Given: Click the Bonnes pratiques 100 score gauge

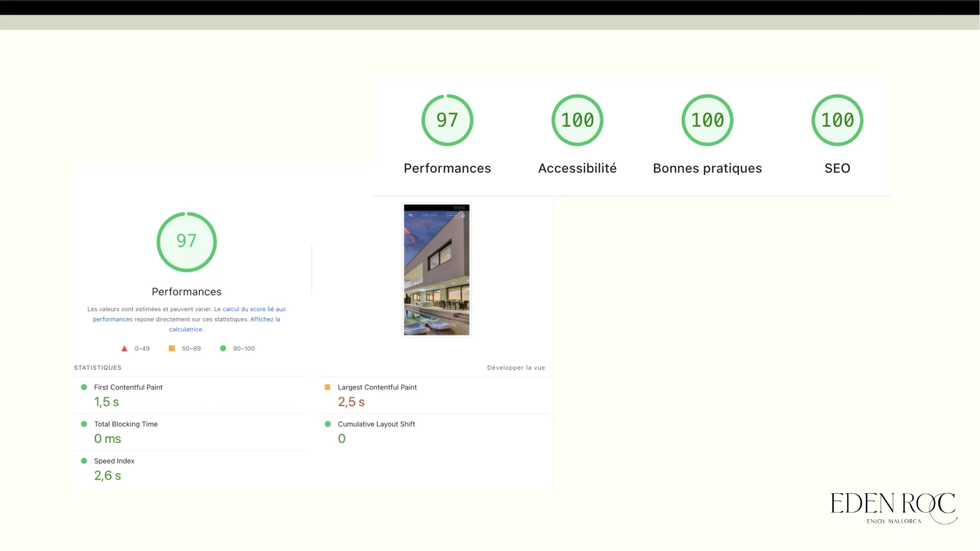Looking at the screenshot, I should pos(708,120).
